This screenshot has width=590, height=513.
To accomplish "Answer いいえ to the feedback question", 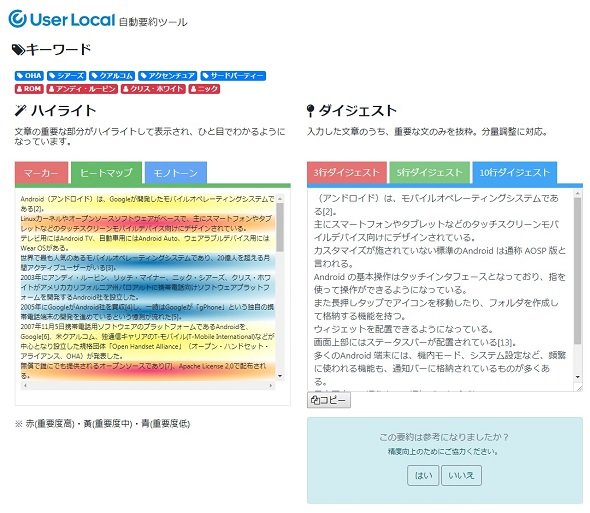I will tap(461, 475).
